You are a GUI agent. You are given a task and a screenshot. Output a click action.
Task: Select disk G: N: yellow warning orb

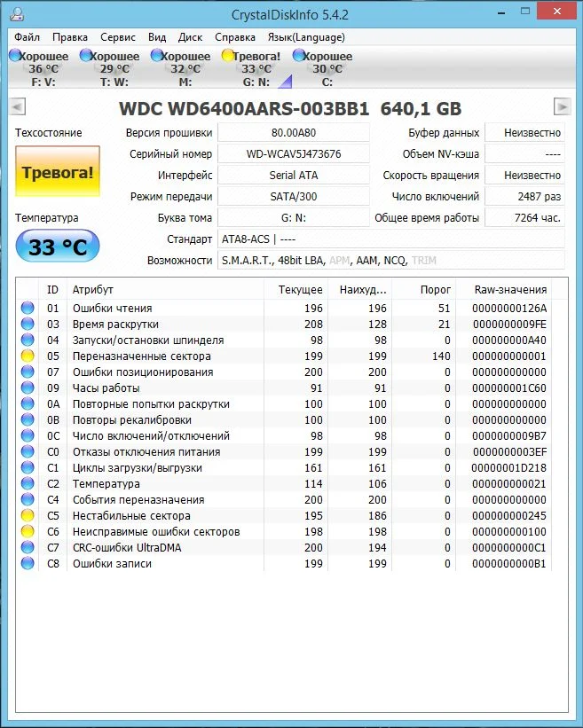coord(228,56)
